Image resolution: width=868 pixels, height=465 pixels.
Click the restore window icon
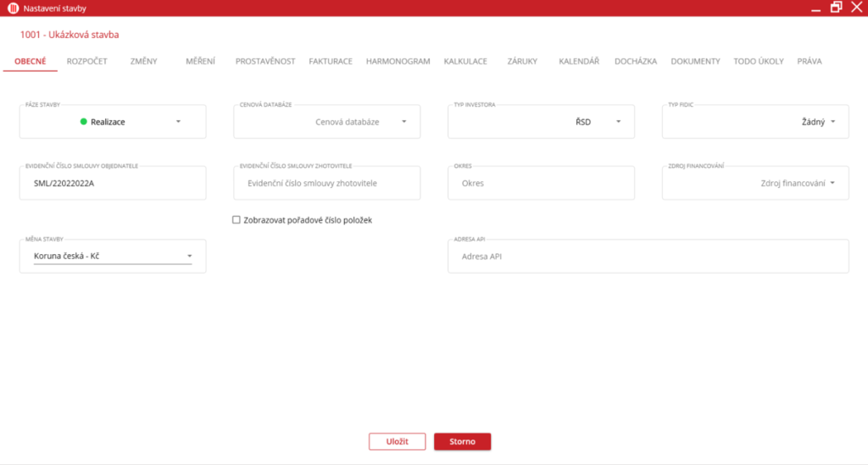[836, 8]
